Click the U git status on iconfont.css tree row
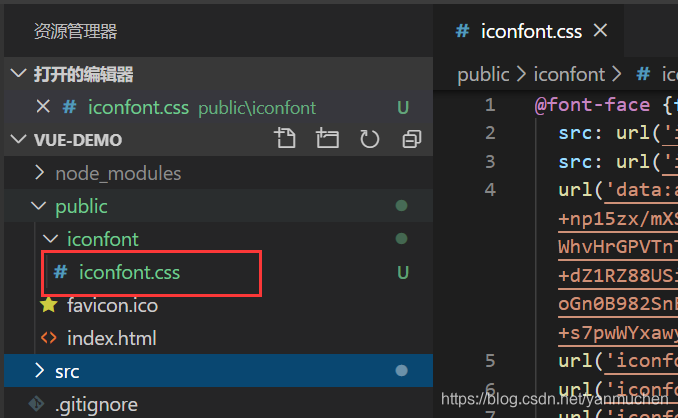 click(403, 273)
